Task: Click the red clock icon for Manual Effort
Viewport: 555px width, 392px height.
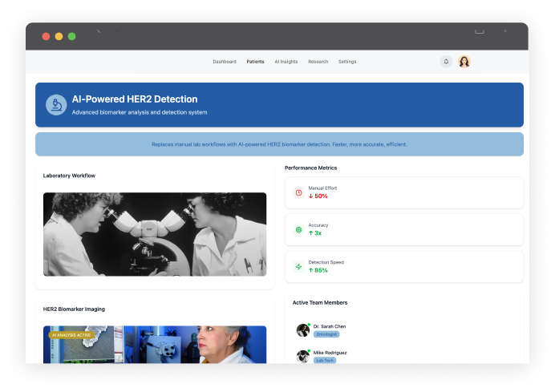Action: (x=298, y=192)
